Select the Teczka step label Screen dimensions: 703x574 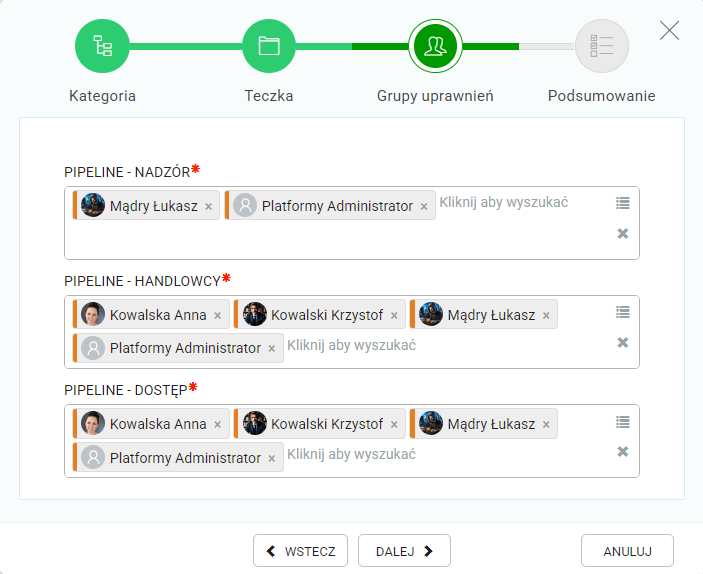tap(269, 96)
